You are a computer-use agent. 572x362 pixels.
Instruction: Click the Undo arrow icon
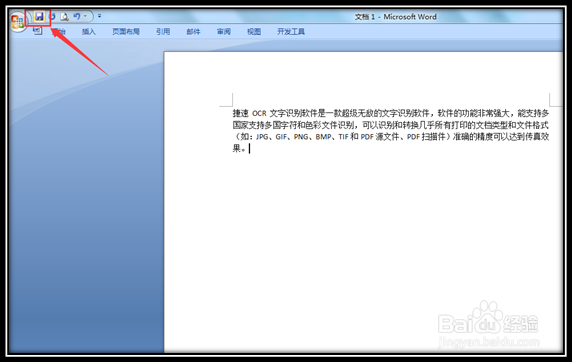click(77, 16)
